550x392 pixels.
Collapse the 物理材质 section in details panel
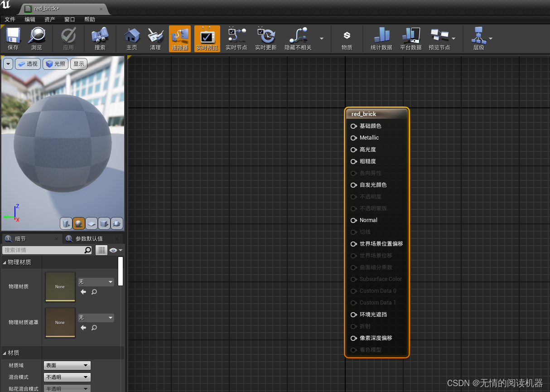(x=19, y=262)
